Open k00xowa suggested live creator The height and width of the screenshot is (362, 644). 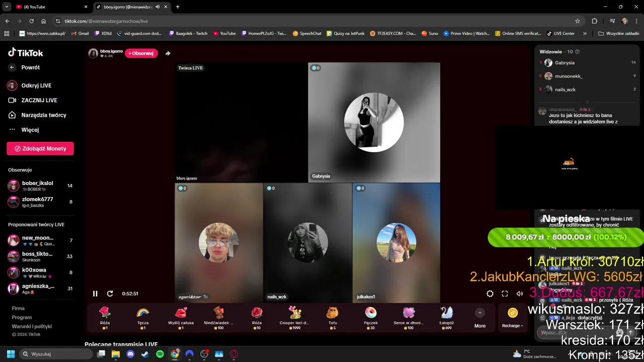point(40,273)
